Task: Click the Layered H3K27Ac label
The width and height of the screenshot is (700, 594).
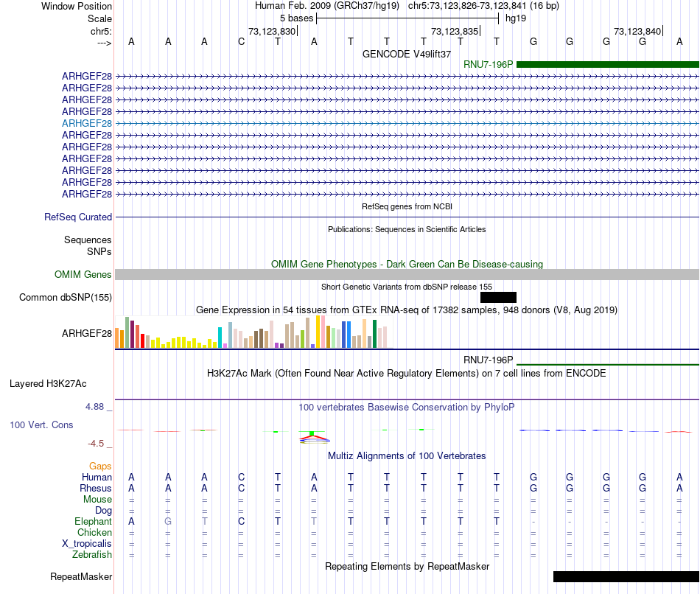Action: pyautogui.click(x=48, y=384)
